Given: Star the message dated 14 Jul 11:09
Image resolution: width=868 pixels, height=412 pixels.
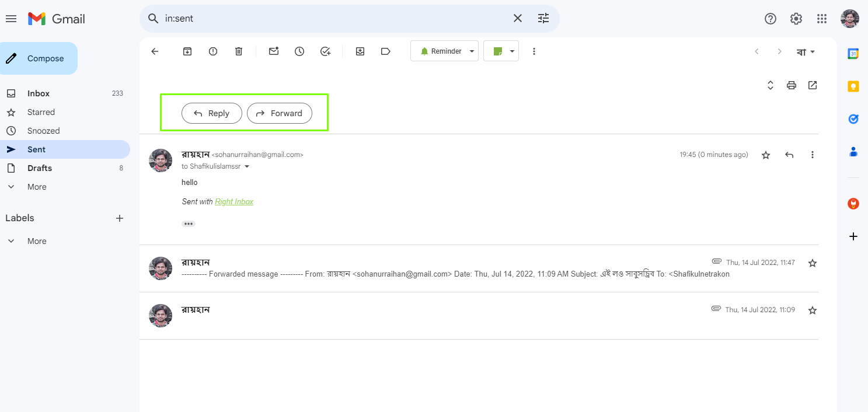Looking at the screenshot, I should click(x=812, y=310).
